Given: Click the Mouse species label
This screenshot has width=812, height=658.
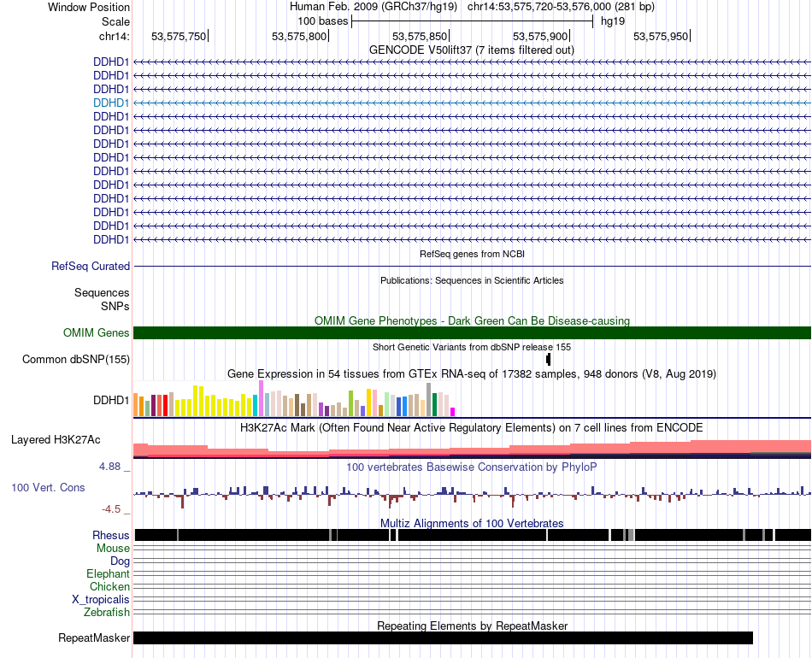Looking at the screenshot, I should coord(114,549).
